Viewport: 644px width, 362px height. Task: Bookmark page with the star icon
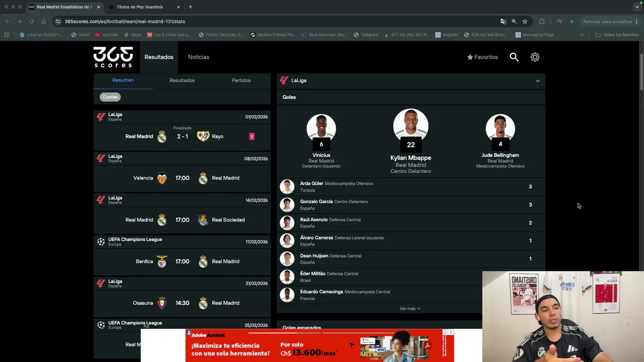(525, 21)
